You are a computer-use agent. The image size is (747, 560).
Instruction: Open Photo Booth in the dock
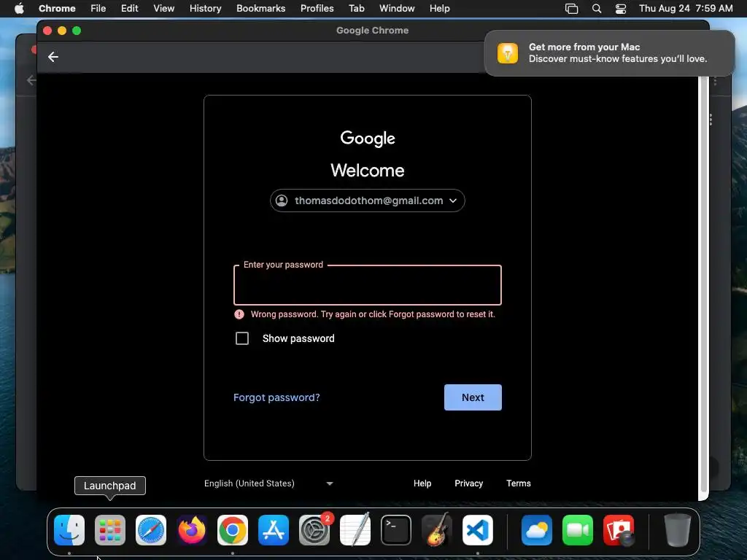[619, 530]
